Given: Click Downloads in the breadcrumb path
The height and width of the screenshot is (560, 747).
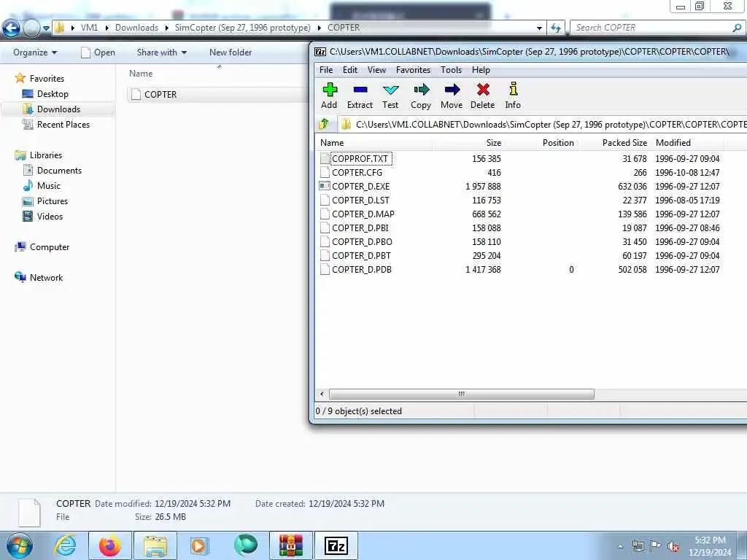Looking at the screenshot, I should point(136,28).
